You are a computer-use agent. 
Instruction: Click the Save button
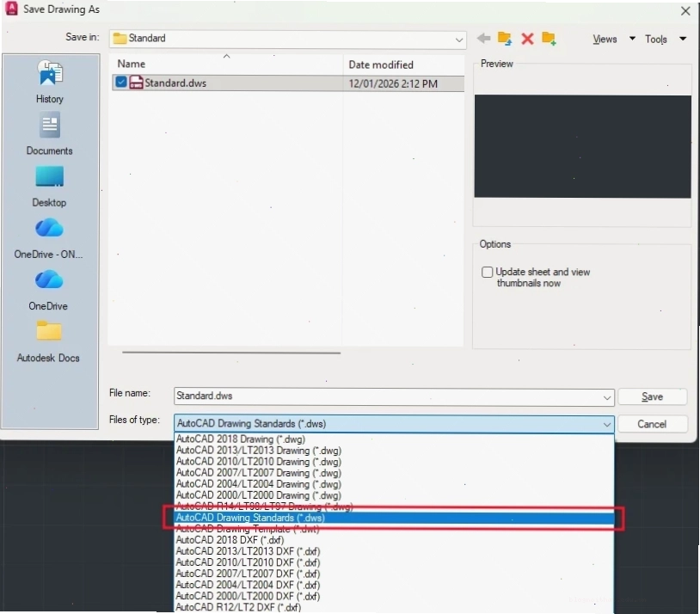click(x=652, y=396)
